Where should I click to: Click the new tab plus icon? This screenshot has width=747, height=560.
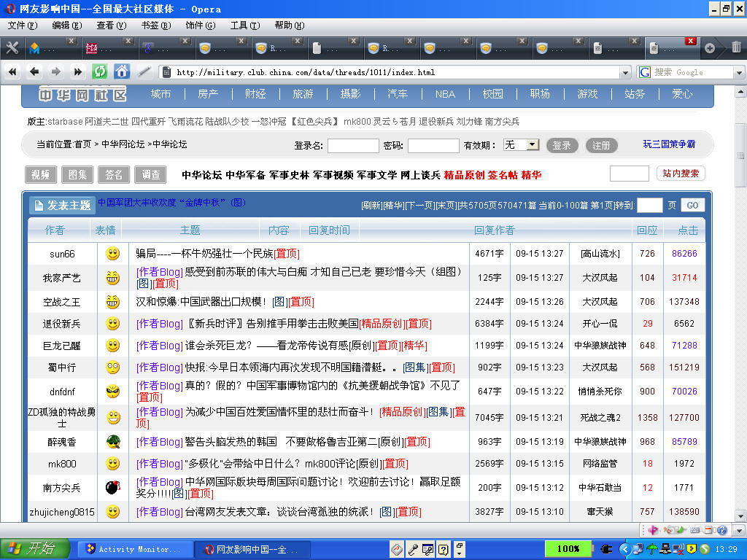coord(710,48)
